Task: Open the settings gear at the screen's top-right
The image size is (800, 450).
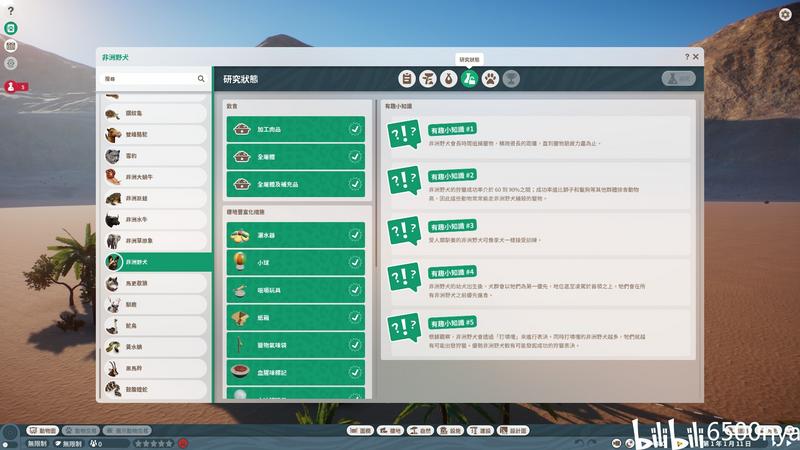Action: (785, 14)
